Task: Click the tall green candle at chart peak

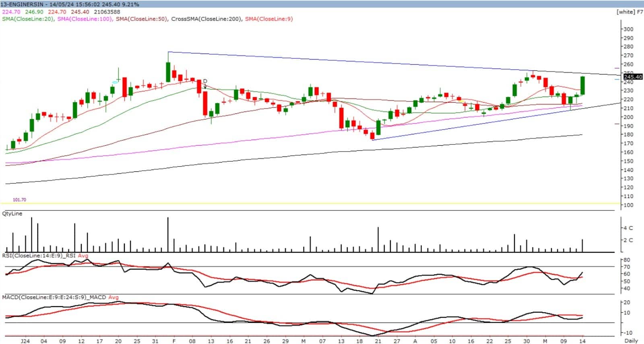Action: click(168, 72)
